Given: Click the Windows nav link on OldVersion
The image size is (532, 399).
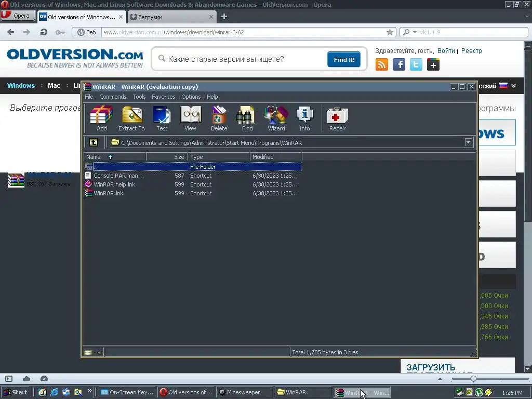Looking at the screenshot, I should 21,86.
